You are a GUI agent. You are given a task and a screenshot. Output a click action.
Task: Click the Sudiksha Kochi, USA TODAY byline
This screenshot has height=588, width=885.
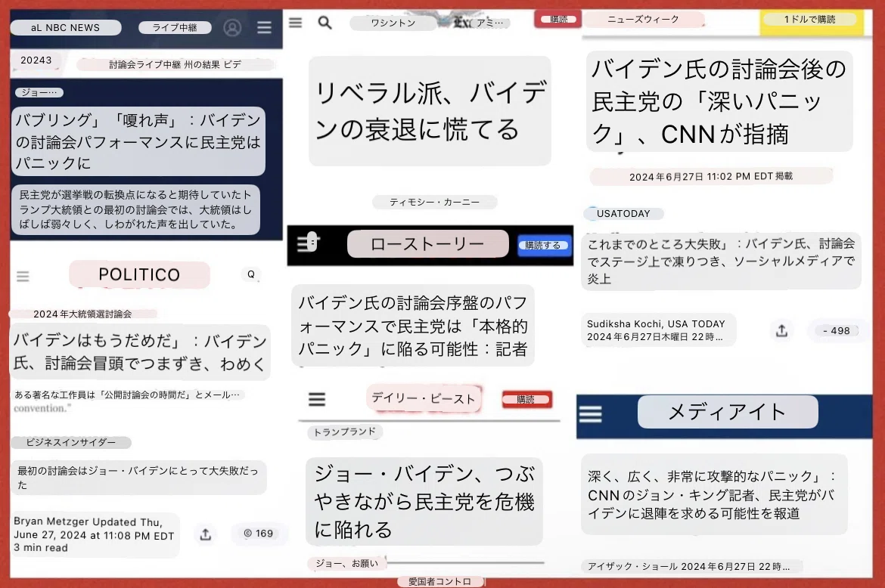(x=659, y=330)
